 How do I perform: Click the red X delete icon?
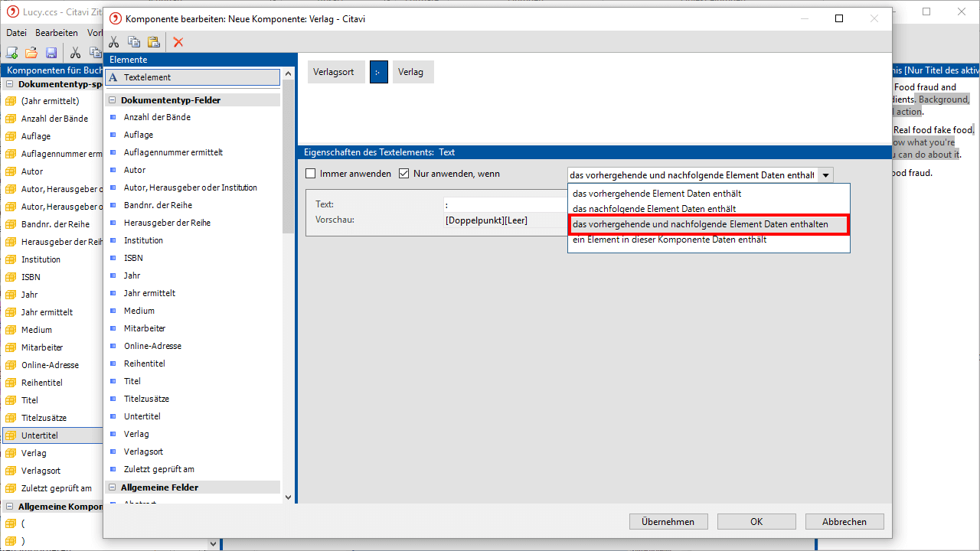(x=178, y=42)
